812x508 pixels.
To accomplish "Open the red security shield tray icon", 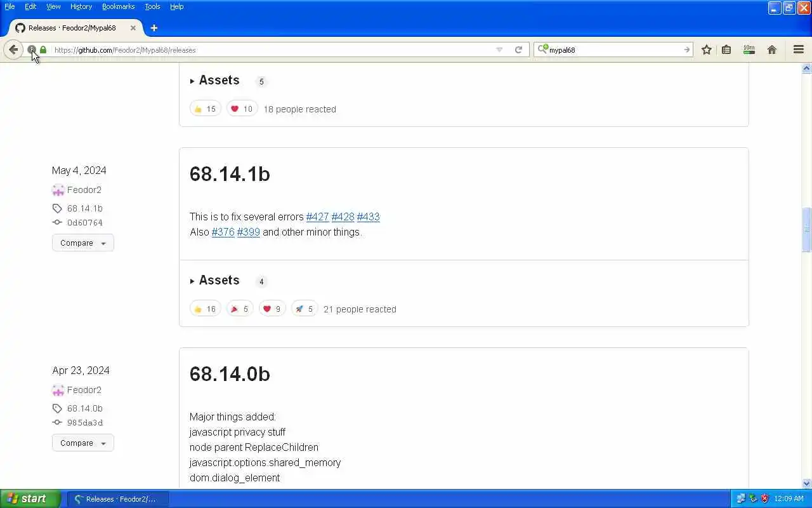I will (x=764, y=499).
